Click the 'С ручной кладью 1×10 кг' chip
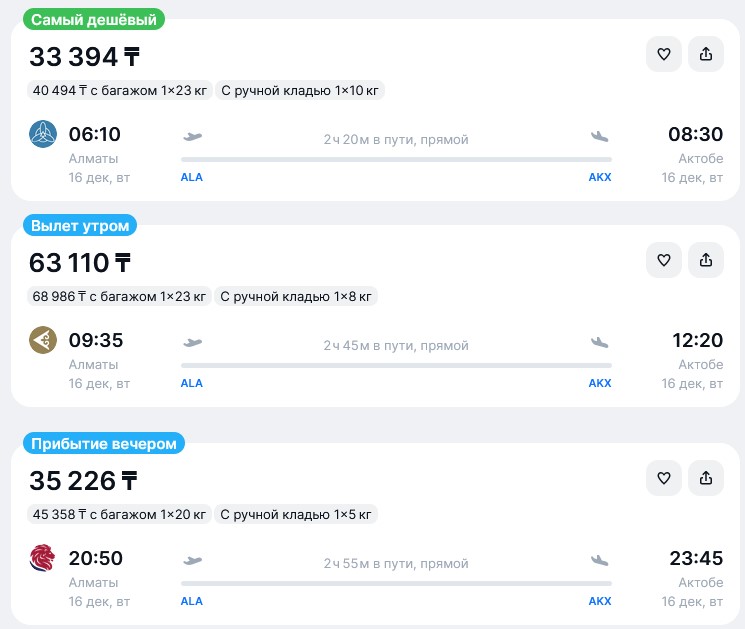The height and width of the screenshot is (629, 745). click(299, 90)
